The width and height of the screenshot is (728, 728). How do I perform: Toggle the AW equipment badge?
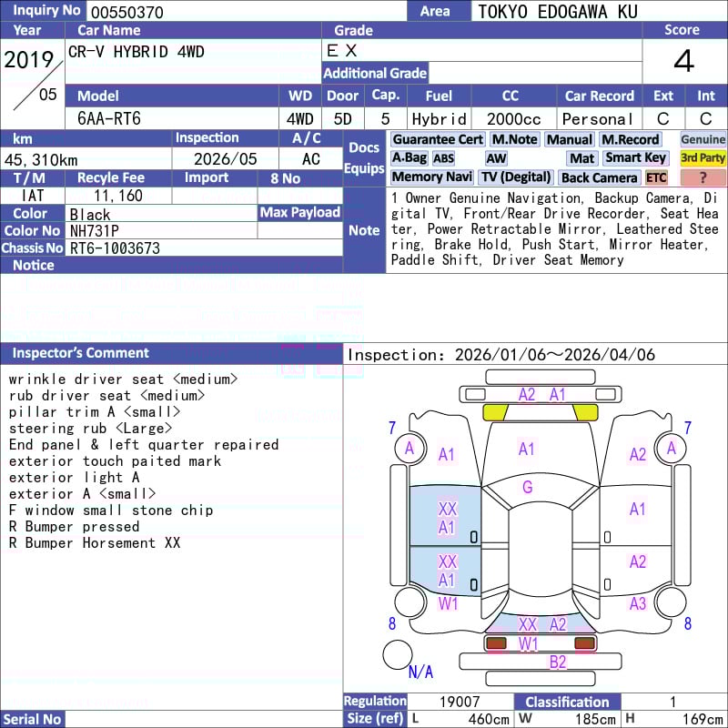[496, 158]
